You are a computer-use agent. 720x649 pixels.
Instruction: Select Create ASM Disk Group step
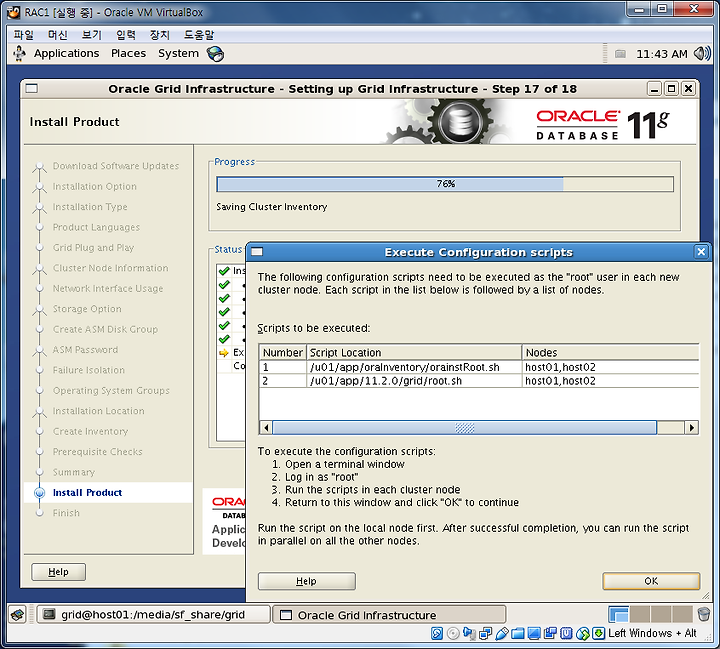(x=105, y=329)
